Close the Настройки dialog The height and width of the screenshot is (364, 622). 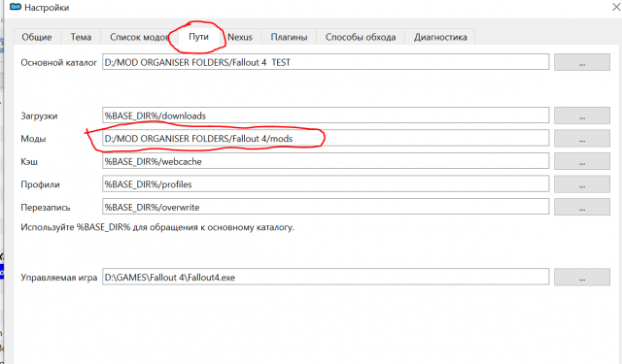tap(616, 7)
